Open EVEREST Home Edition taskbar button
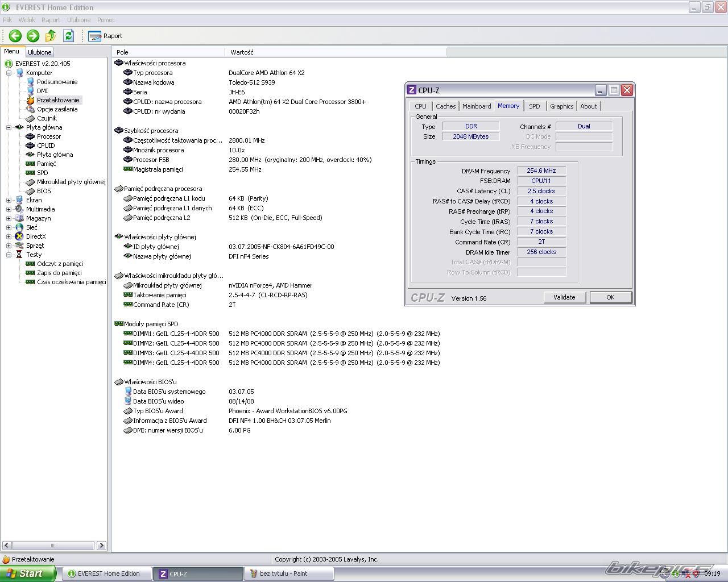Screen dimensions: 728x582 107,573
